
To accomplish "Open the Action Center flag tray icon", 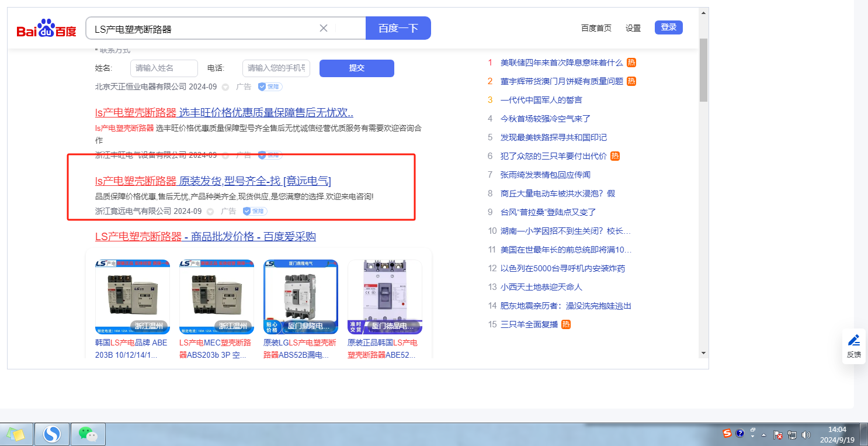I will (778, 435).
